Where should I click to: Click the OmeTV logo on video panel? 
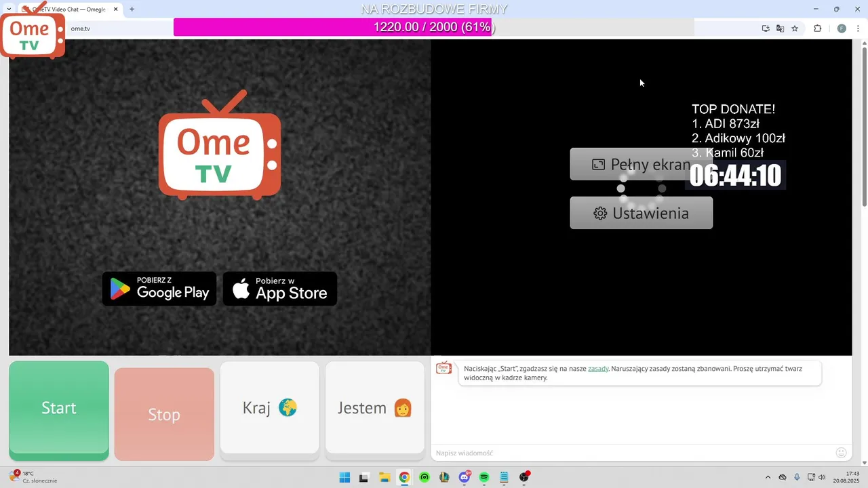pos(220,146)
